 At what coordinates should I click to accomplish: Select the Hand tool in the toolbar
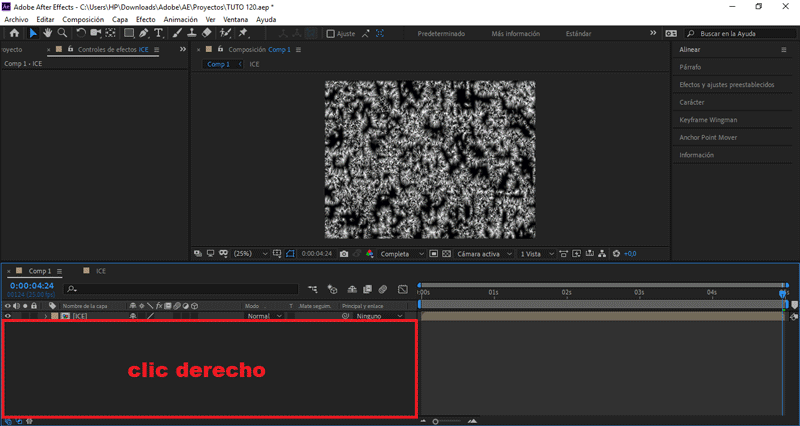tap(46, 33)
